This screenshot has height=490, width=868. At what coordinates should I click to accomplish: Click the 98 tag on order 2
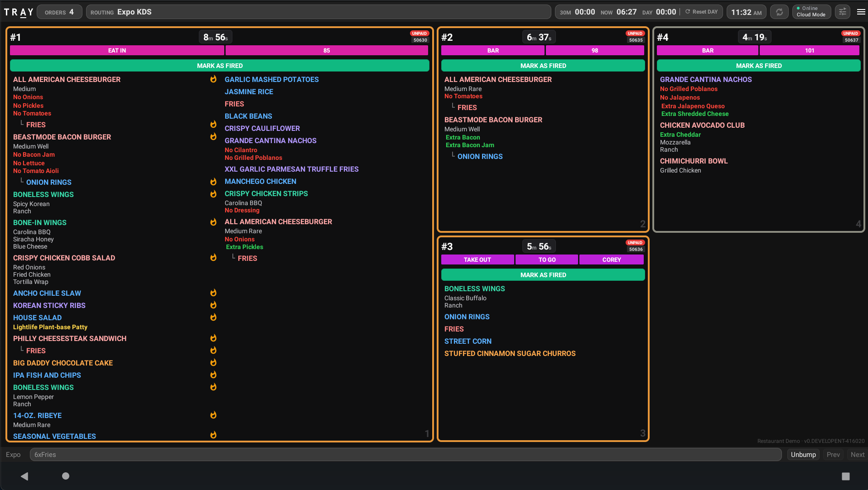[595, 50]
